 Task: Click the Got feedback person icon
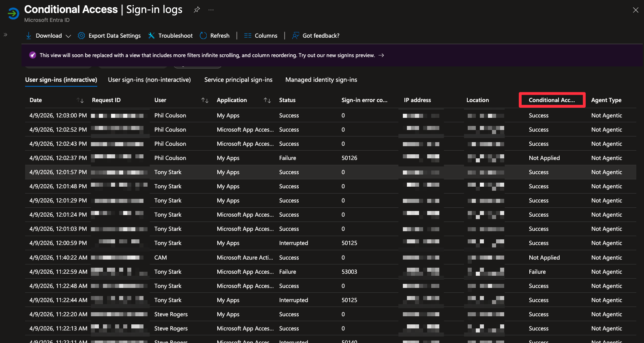(x=296, y=36)
